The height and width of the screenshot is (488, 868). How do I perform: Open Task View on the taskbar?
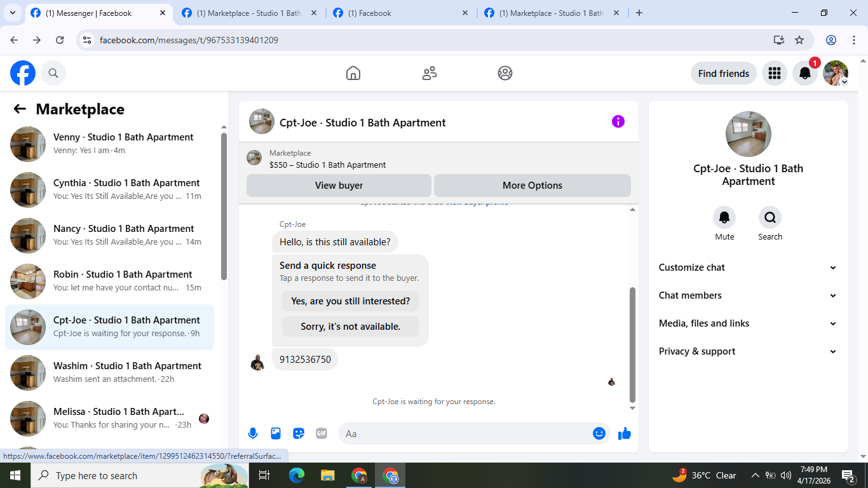[x=264, y=475]
